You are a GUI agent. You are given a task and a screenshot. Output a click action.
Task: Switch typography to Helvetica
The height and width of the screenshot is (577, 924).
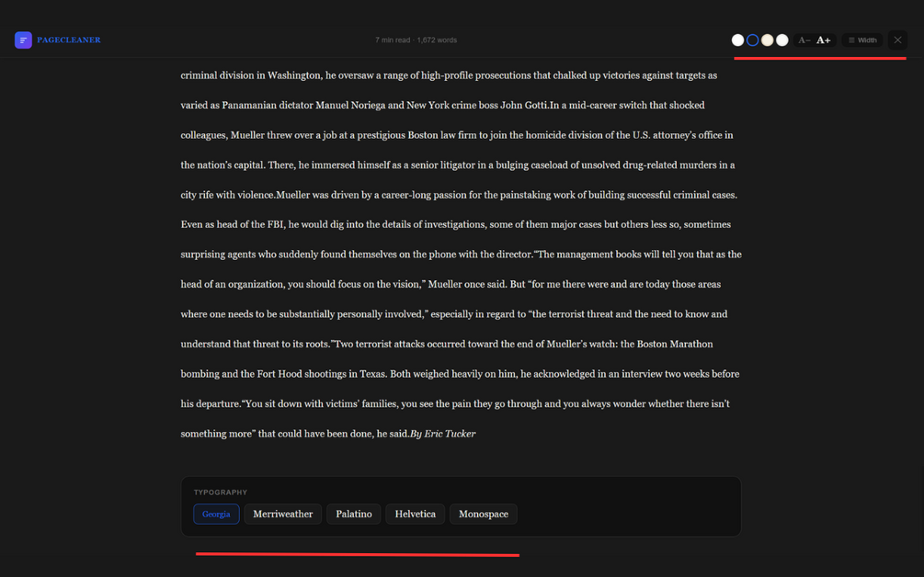pyautogui.click(x=416, y=514)
